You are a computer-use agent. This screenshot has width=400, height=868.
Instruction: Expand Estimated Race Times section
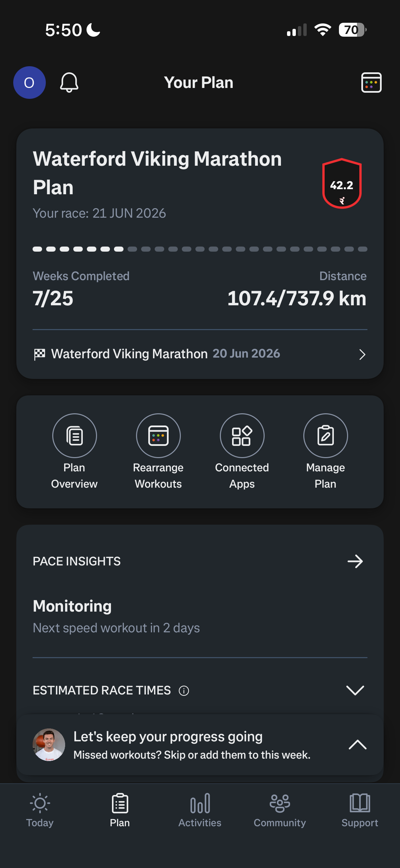pos(355,690)
